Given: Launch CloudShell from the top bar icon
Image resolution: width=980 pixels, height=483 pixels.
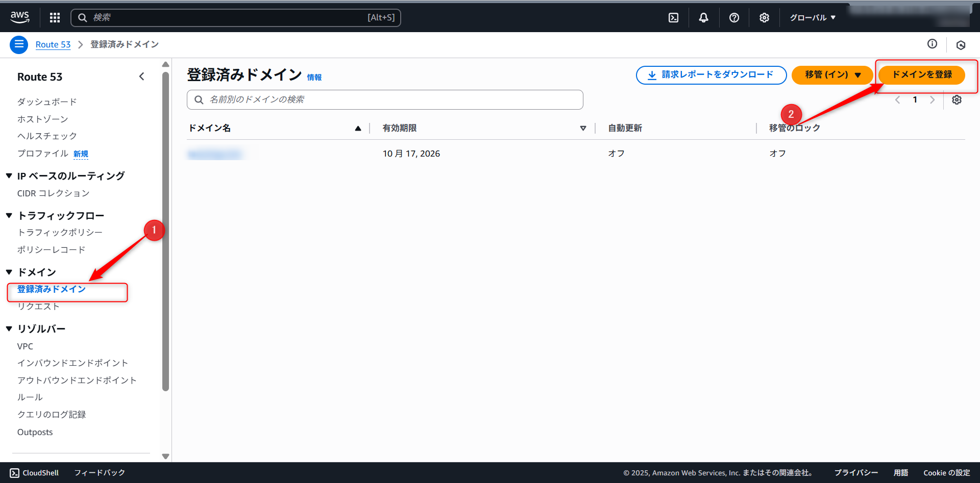Looking at the screenshot, I should (673, 18).
